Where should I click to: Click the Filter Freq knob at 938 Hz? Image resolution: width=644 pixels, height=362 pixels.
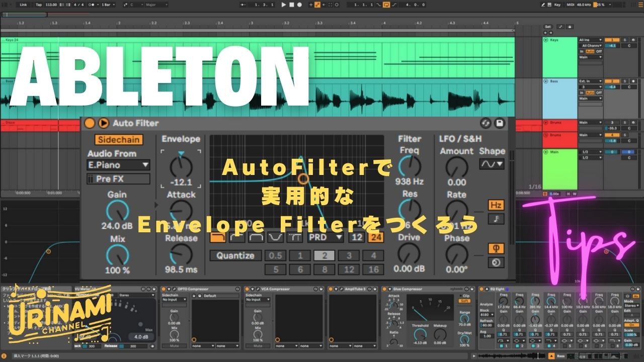(410, 166)
